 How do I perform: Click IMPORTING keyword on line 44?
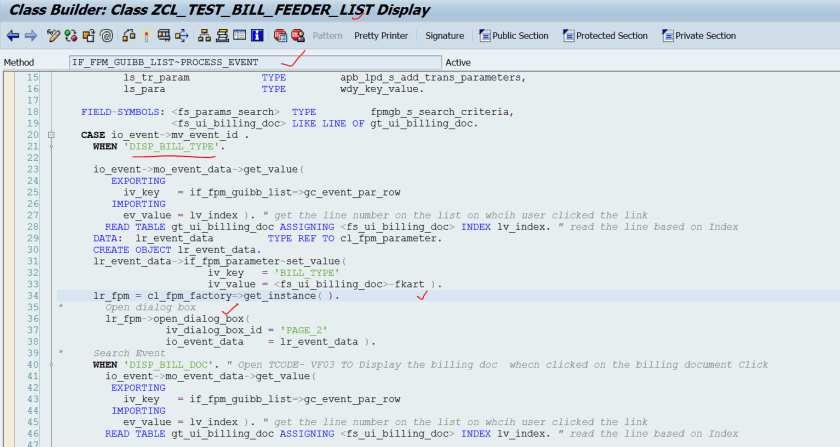pos(138,411)
